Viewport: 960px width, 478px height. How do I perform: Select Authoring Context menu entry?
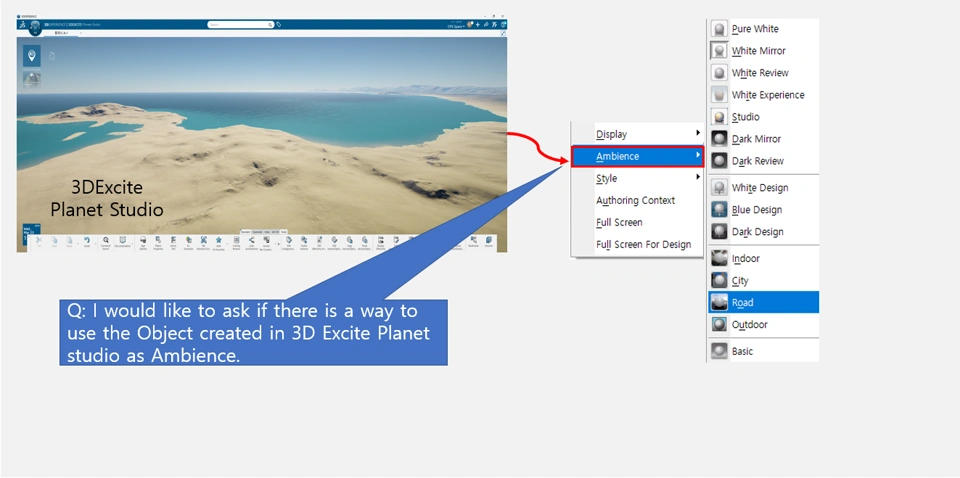click(x=635, y=201)
